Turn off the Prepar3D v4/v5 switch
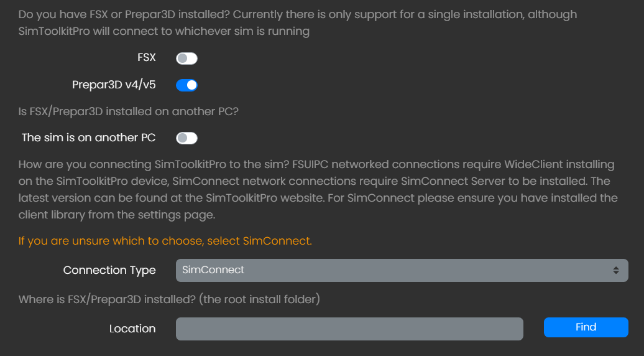644x356 pixels. (186, 85)
